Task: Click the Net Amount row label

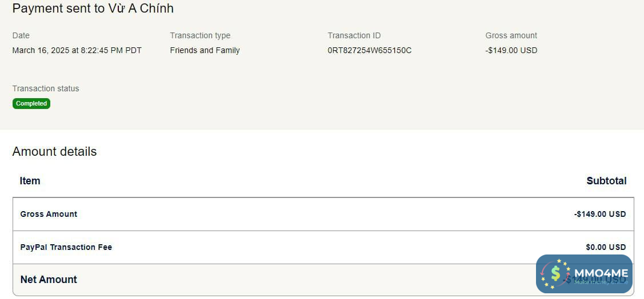Action: (x=49, y=280)
